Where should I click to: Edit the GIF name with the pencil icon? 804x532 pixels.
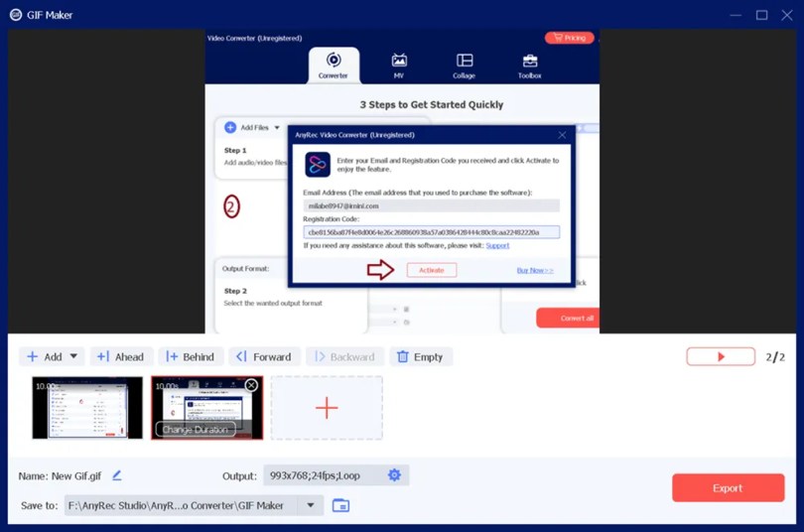coord(117,475)
